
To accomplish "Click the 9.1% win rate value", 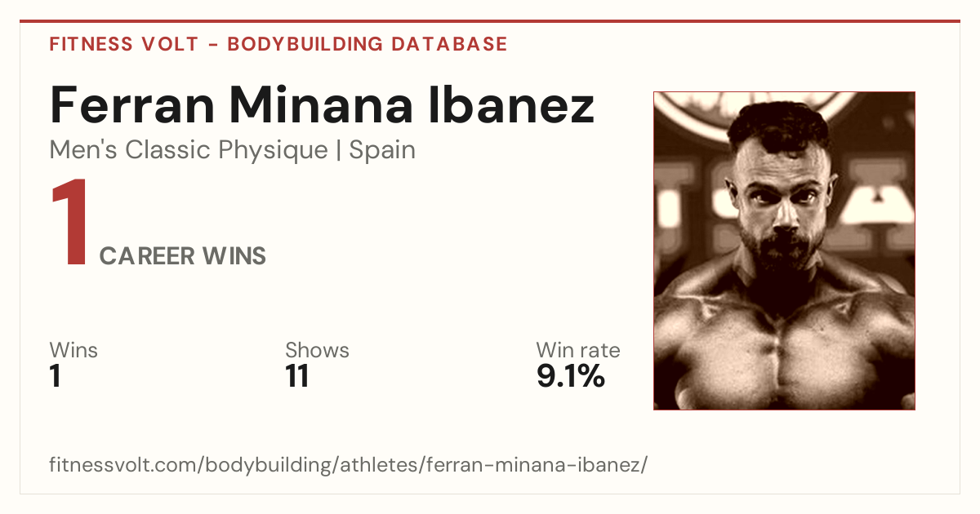I will [571, 376].
